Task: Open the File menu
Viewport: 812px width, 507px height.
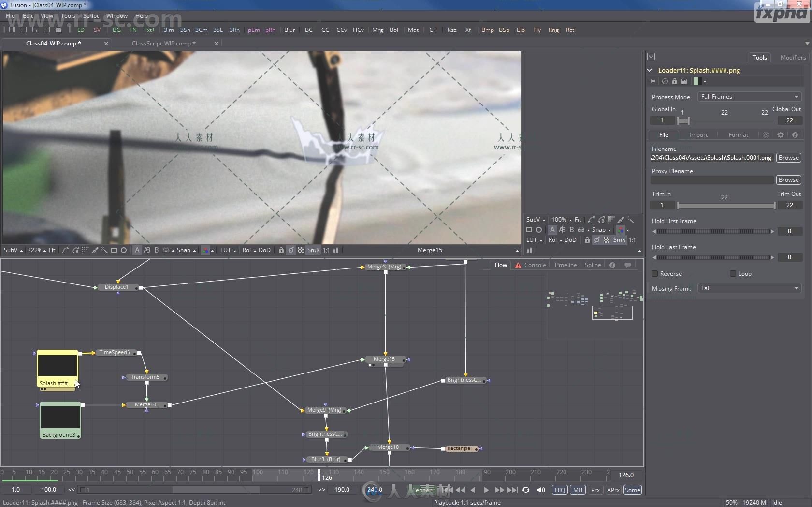Action: [10, 16]
